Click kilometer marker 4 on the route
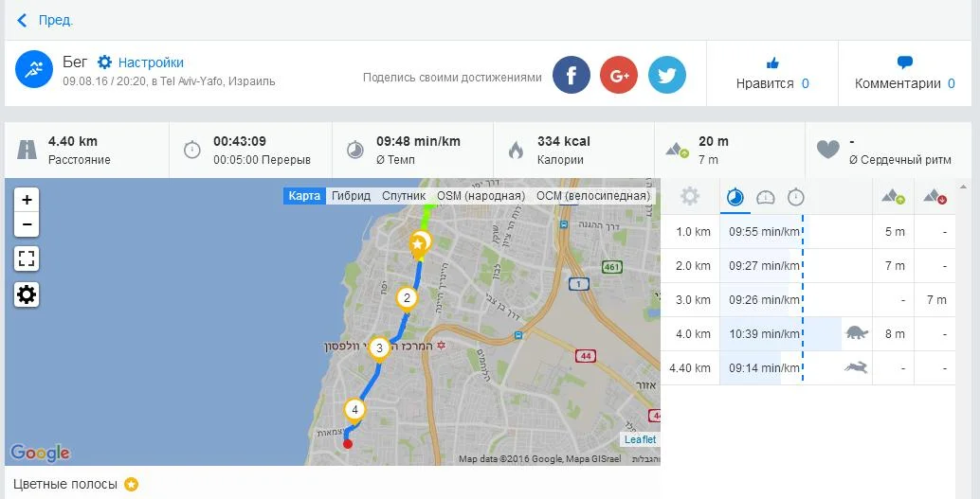 pos(354,410)
